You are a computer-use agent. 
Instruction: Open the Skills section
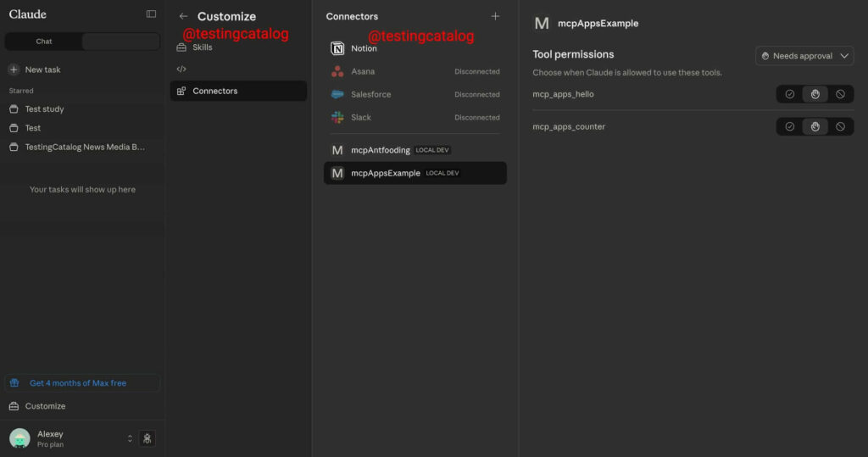point(238,47)
